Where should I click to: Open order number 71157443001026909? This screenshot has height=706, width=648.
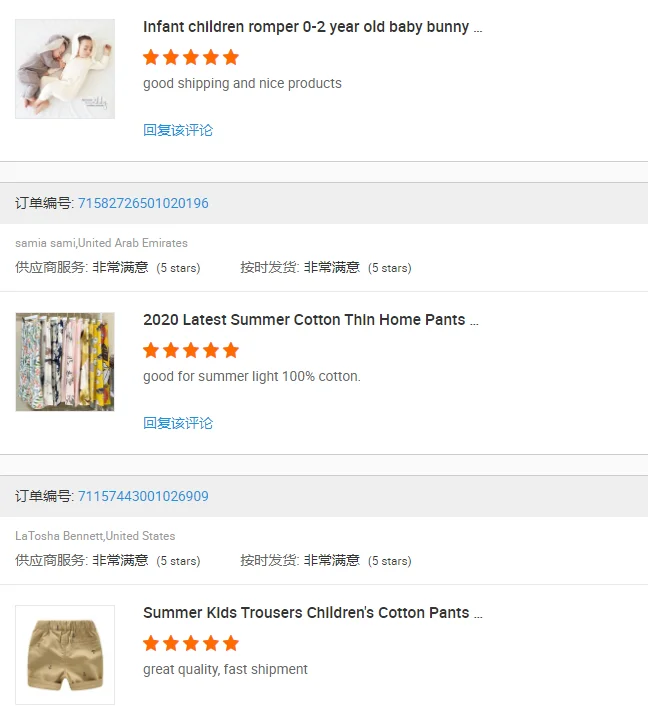143,496
